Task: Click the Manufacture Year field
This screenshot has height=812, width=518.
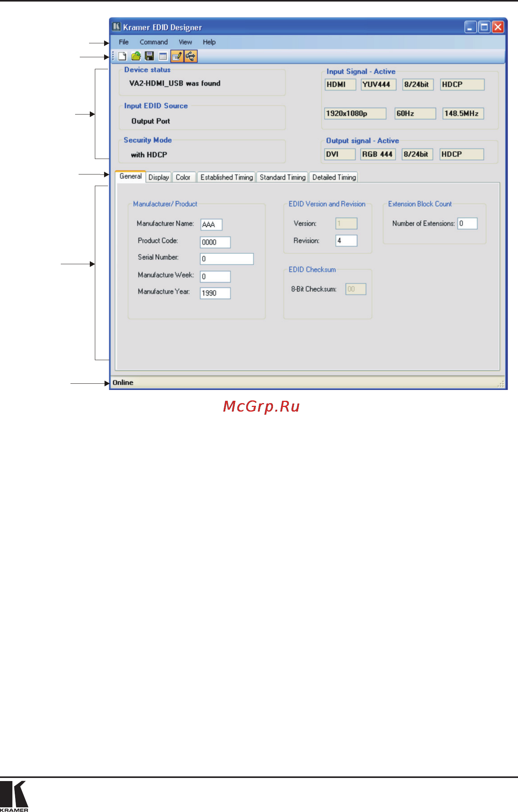Action: pyautogui.click(x=215, y=293)
